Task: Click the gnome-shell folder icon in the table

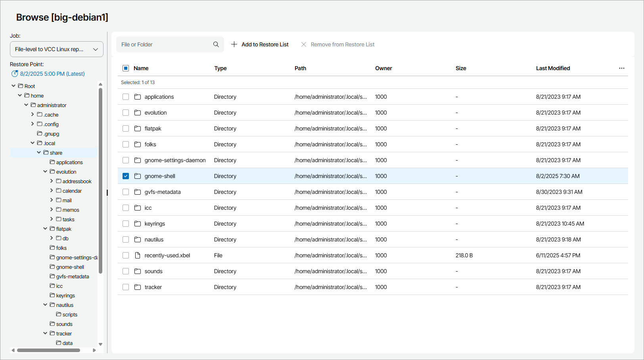Action: tap(138, 176)
